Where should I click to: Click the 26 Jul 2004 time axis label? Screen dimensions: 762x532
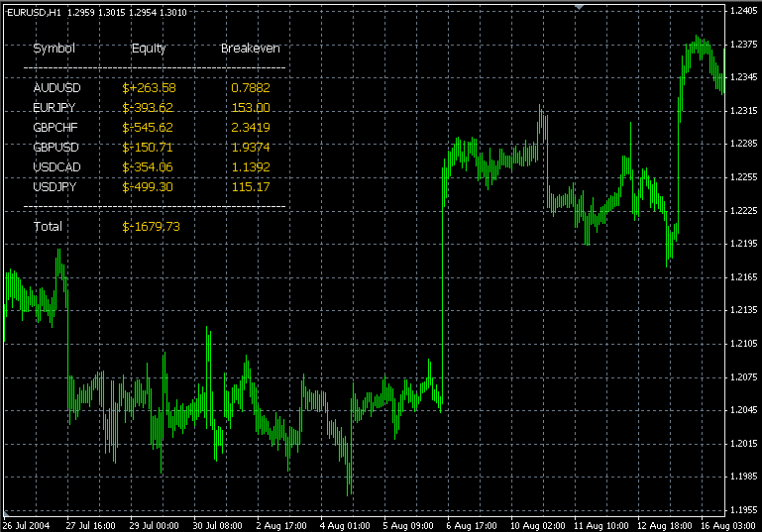pyautogui.click(x=26, y=526)
